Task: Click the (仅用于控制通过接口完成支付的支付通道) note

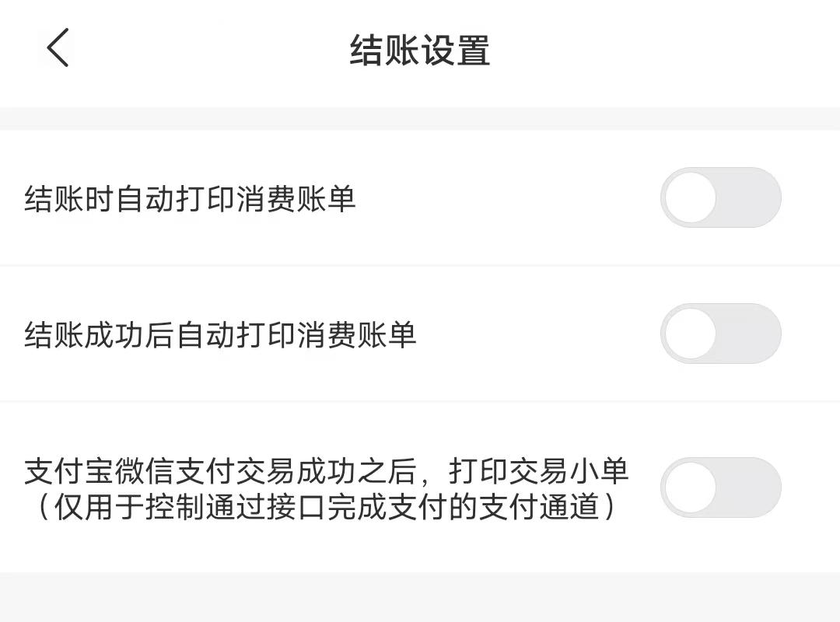Action: pos(327,507)
